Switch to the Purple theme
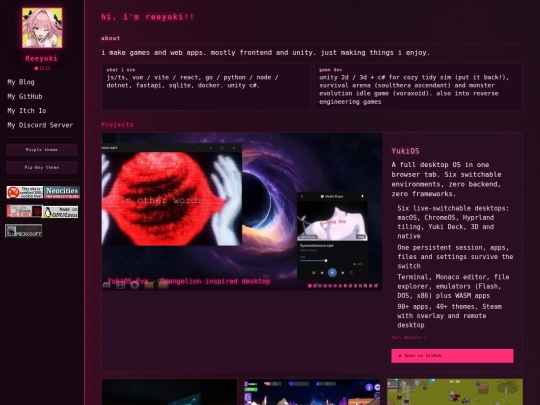The width and height of the screenshot is (540, 405). pos(42,150)
